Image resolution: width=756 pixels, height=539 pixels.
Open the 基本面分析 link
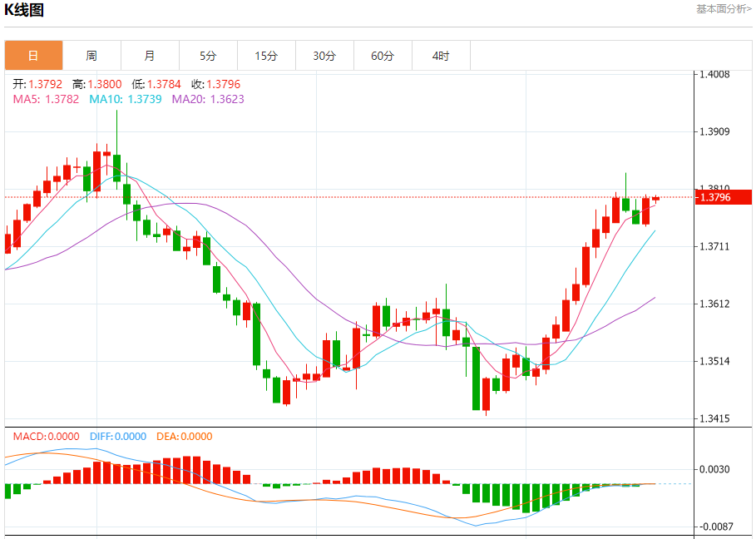[x=724, y=8]
